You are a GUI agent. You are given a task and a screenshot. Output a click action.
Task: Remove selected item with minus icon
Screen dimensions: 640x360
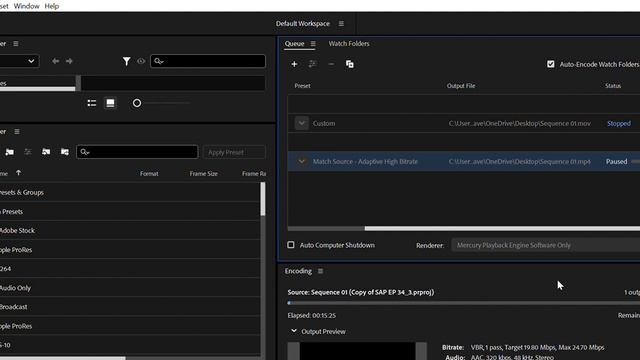[x=331, y=64]
